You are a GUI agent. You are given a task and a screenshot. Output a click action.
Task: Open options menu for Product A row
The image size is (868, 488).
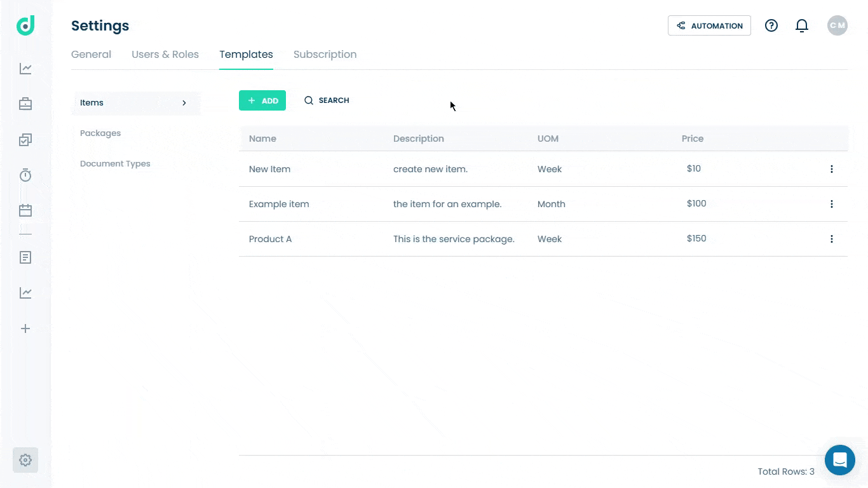[832, 239]
